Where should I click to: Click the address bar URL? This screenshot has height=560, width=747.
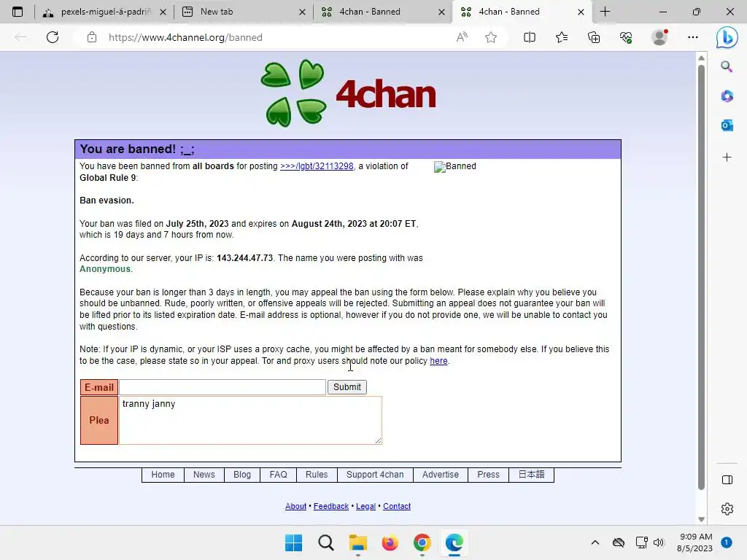185,37
